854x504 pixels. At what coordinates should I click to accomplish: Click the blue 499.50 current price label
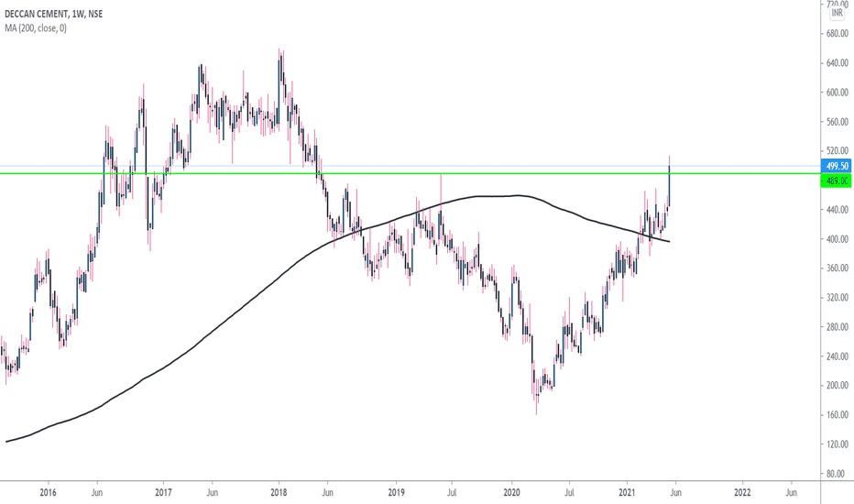click(x=836, y=166)
